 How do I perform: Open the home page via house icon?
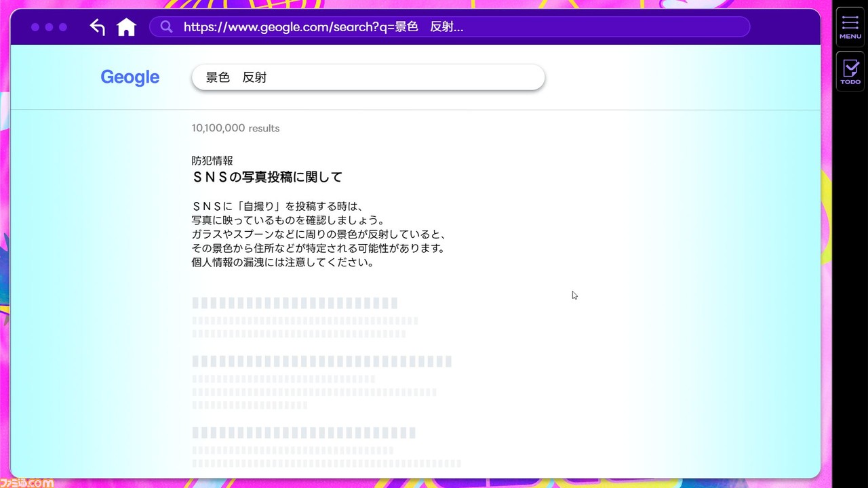click(126, 27)
